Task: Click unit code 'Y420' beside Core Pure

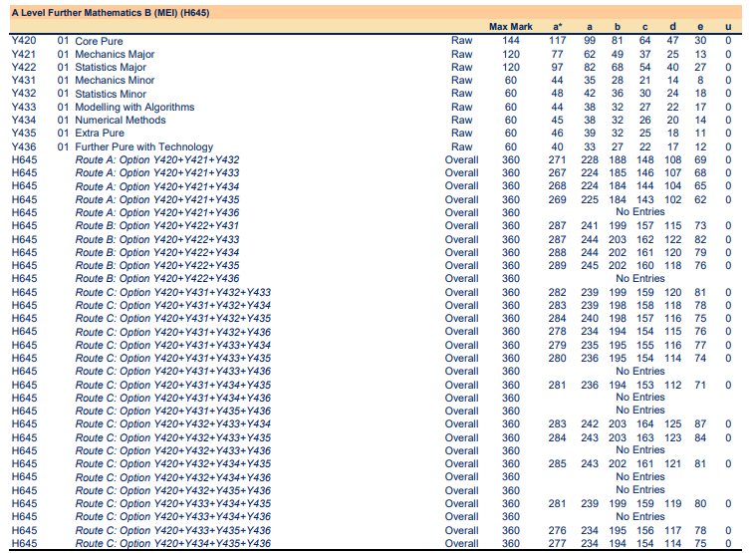Action: [x=24, y=41]
